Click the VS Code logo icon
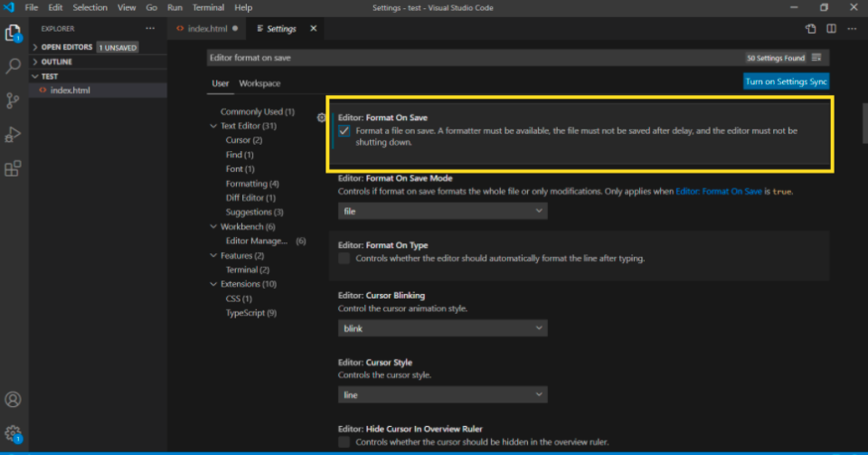Viewport: 868px width, 455px height. [x=9, y=8]
